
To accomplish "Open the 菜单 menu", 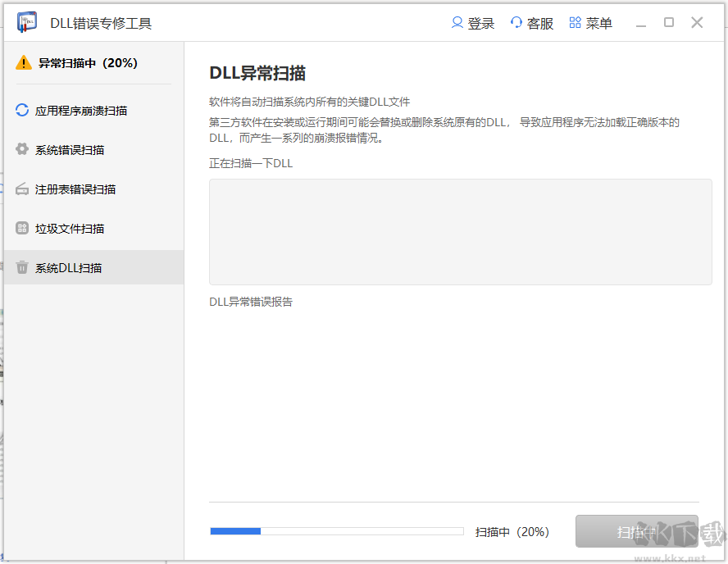I will pyautogui.click(x=599, y=23).
